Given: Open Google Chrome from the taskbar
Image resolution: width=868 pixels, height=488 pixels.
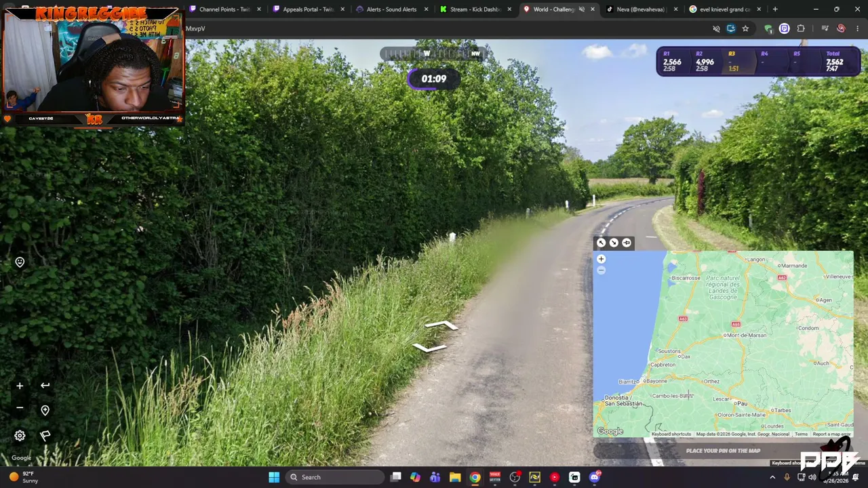Looking at the screenshot, I should pyautogui.click(x=475, y=477).
